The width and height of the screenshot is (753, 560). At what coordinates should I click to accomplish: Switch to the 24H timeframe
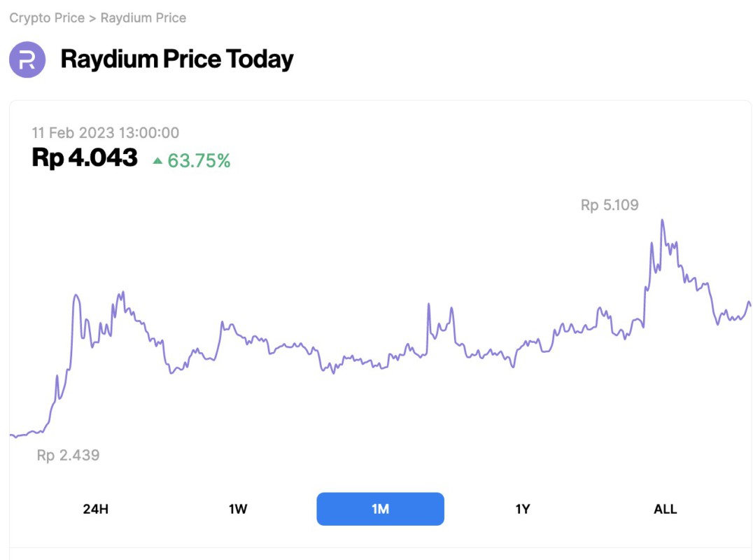click(x=96, y=509)
